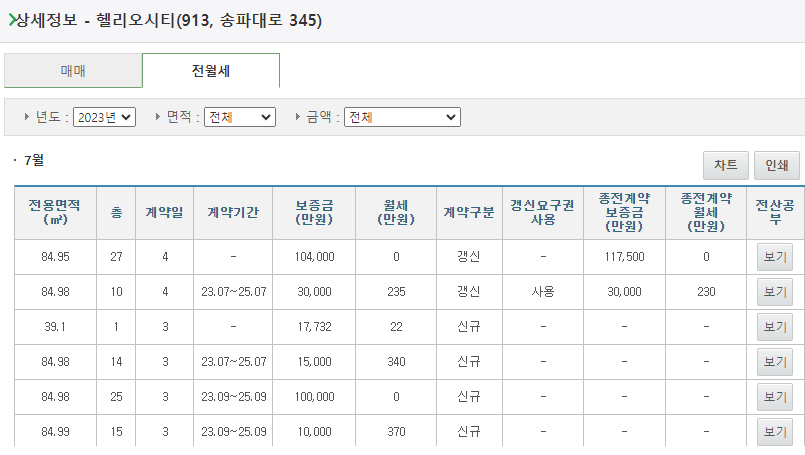
Task: Click 보기 for the 월세 340 row
Action: [775, 362]
